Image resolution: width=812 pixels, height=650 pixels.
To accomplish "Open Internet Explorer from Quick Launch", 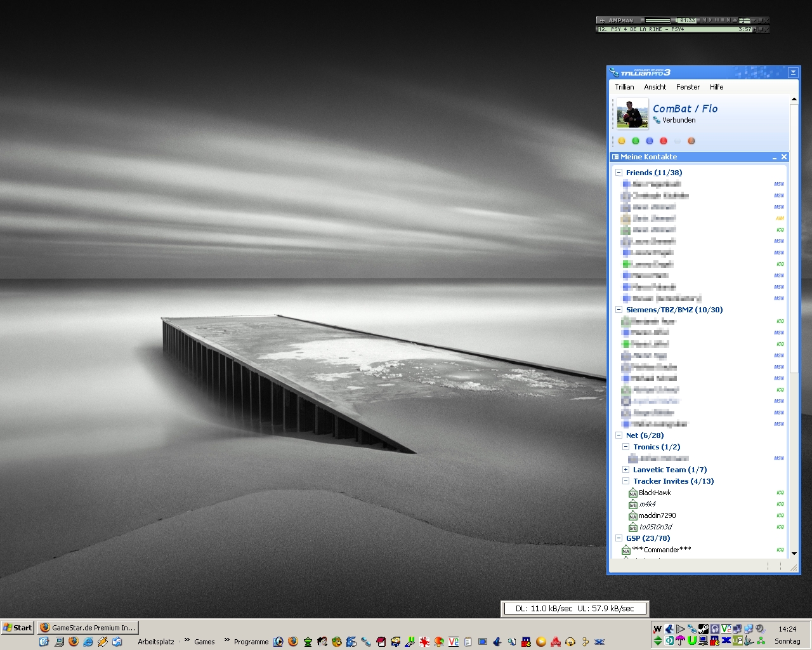I will pos(88,642).
